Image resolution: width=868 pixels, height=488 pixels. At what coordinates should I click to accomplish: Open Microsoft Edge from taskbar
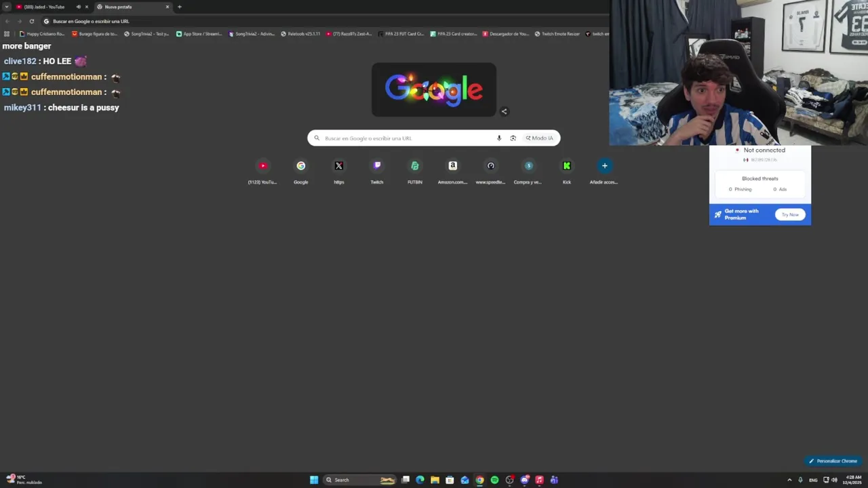point(420,480)
